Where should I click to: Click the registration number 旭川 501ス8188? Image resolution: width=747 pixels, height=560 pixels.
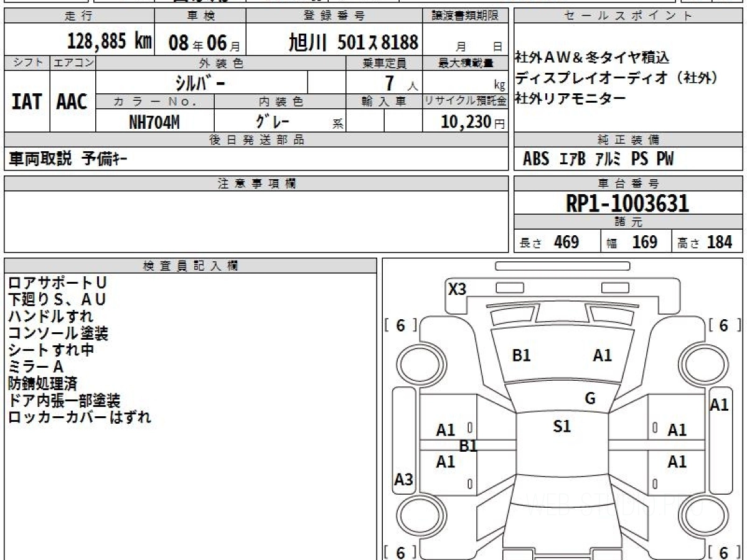point(354,42)
